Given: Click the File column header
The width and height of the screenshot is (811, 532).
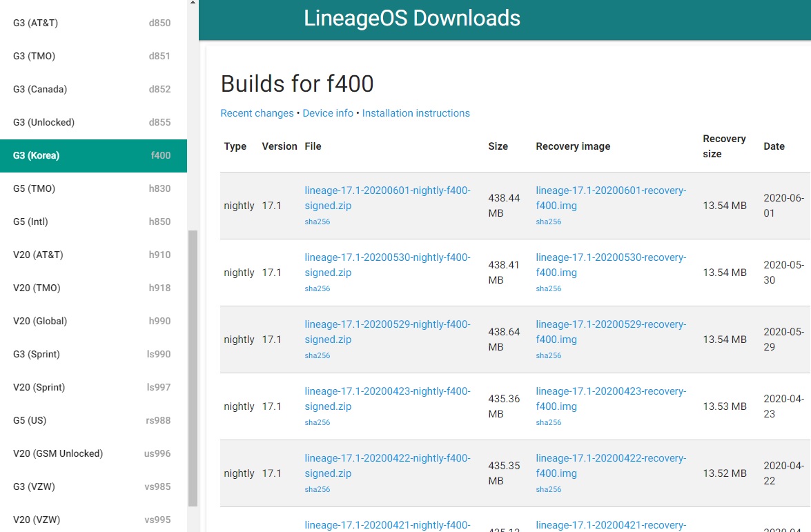Looking at the screenshot, I should (x=313, y=146).
